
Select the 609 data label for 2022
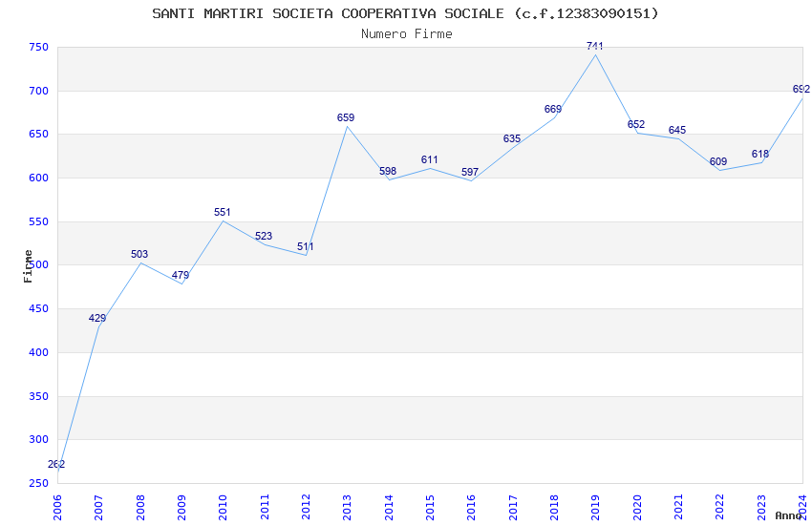(718, 161)
